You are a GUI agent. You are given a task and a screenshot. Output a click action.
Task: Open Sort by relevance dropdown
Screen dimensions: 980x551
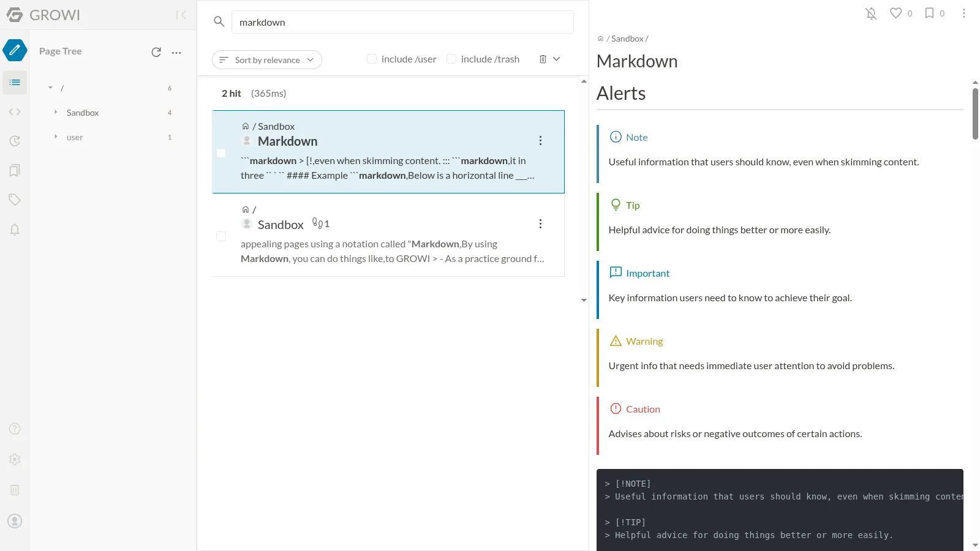click(266, 60)
